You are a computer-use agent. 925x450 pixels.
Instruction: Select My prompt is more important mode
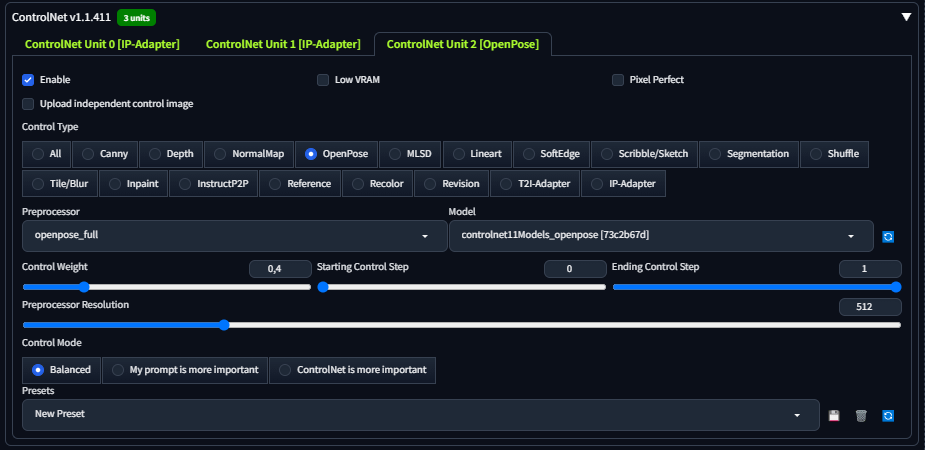click(x=185, y=370)
